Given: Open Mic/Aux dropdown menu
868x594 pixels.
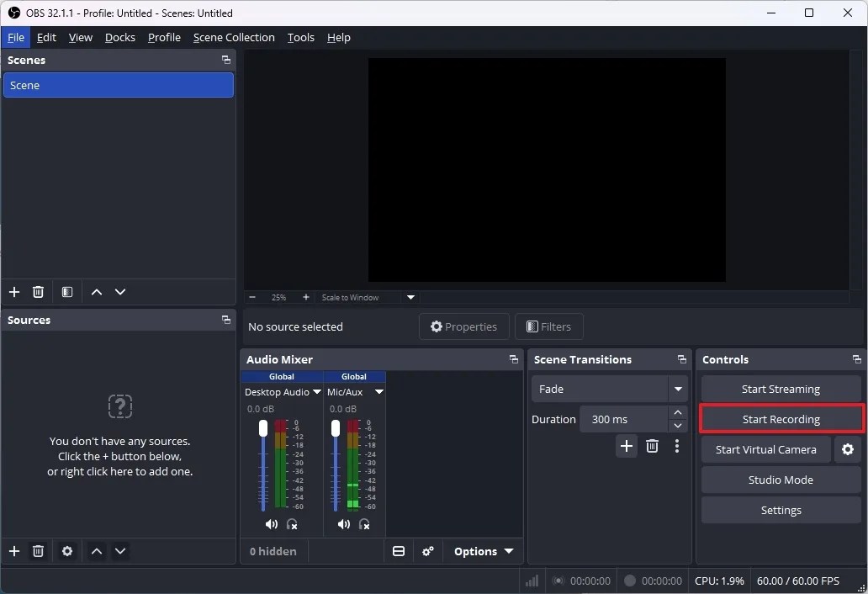Looking at the screenshot, I should tap(379, 392).
